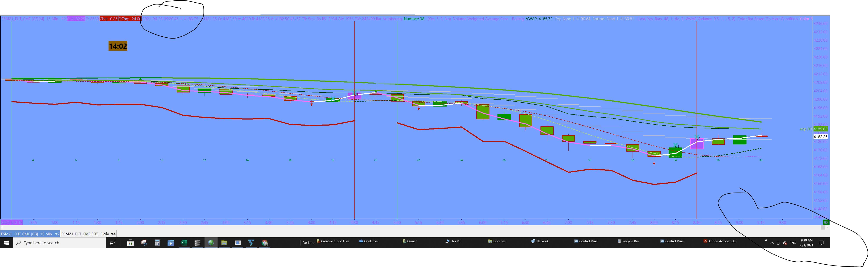Launch the Snipping Tool taskbar icon
Viewport: 868px width, 267px height.
pyautogui.click(x=144, y=243)
